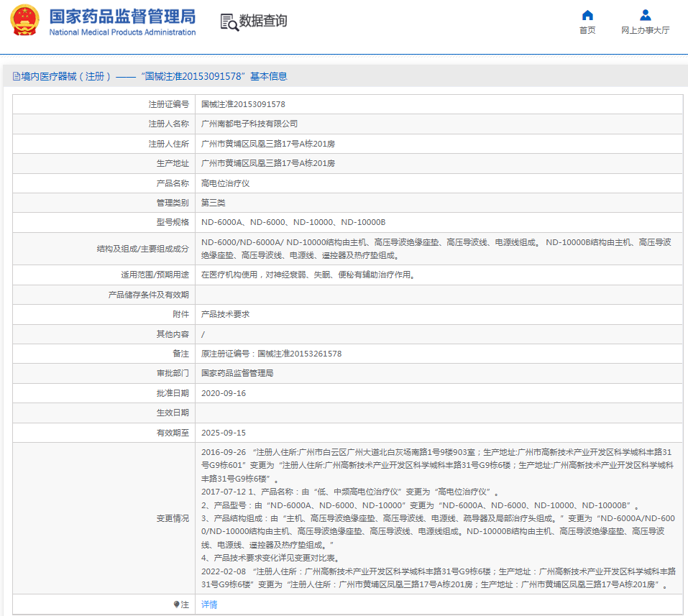Click the 原注册证编号 remark cell

pos(271,354)
